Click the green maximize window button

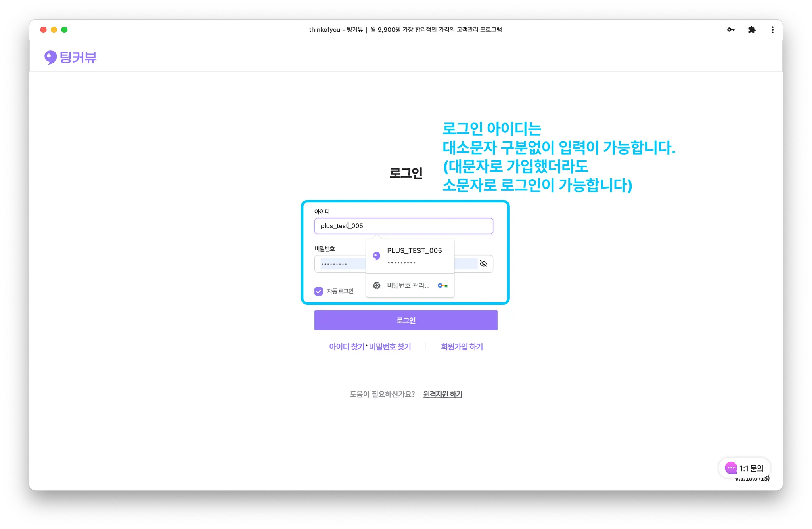[65, 30]
